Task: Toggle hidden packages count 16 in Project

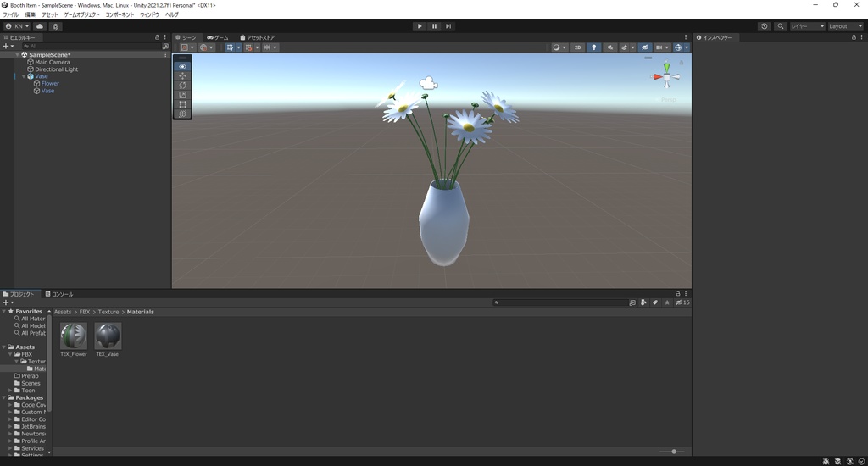Action: point(682,302)
